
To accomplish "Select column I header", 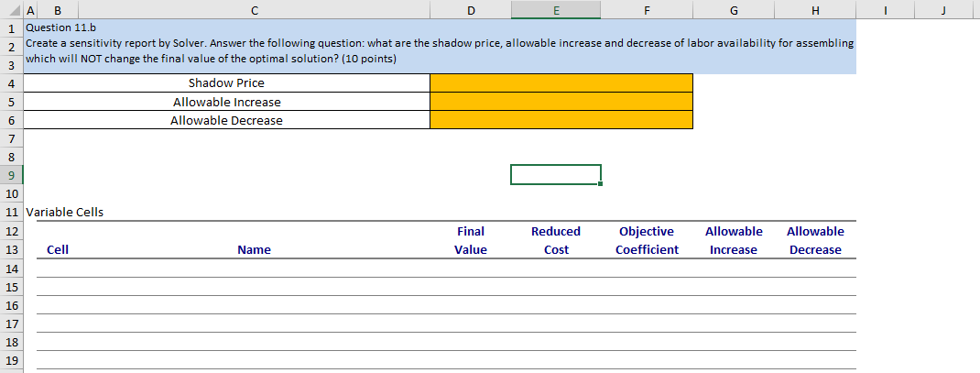I will click(887, 9).
